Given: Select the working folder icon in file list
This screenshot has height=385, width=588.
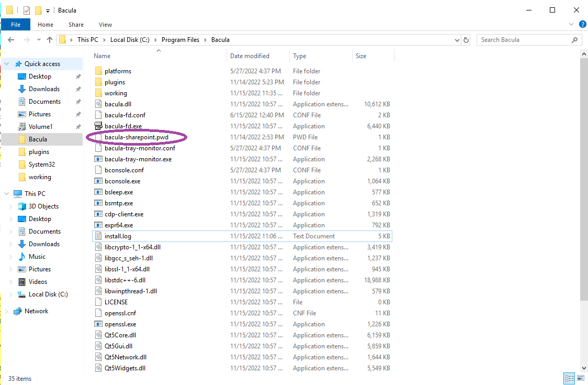Looking at the screenshot, I should pos(98,93).
